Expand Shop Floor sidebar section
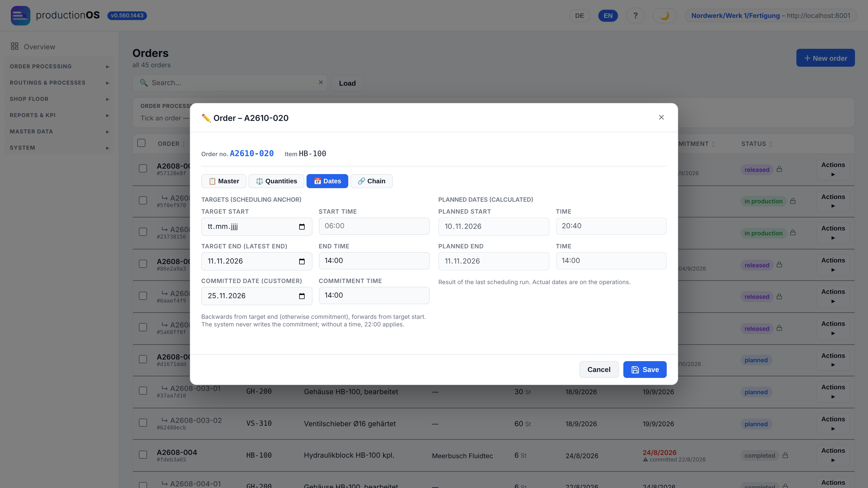The image size is (868, 488). click(x=59, y=99)
